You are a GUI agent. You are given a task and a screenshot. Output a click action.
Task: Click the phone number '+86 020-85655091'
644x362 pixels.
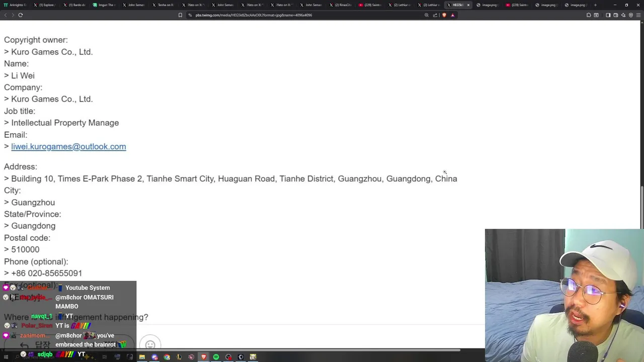(46, 273)
